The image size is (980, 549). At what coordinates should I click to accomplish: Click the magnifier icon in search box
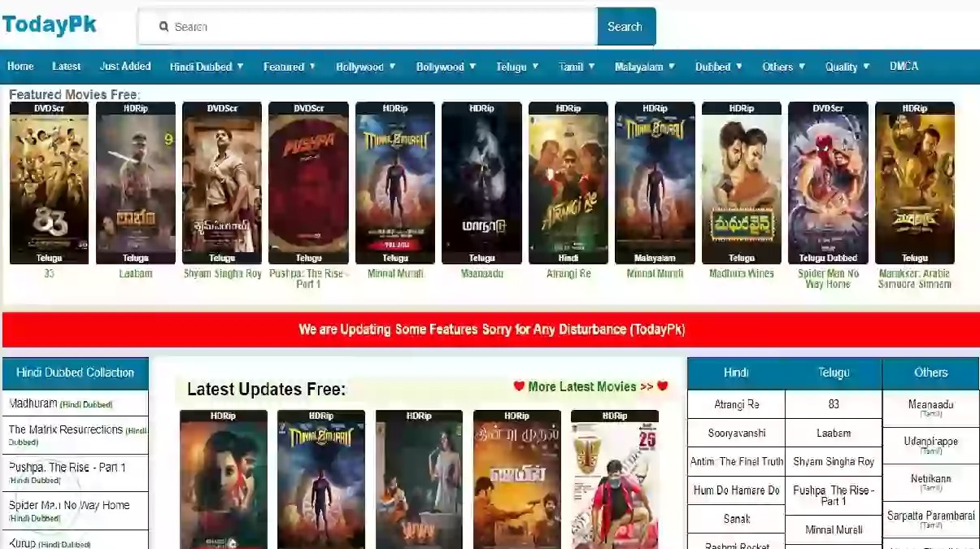point(163,27)
